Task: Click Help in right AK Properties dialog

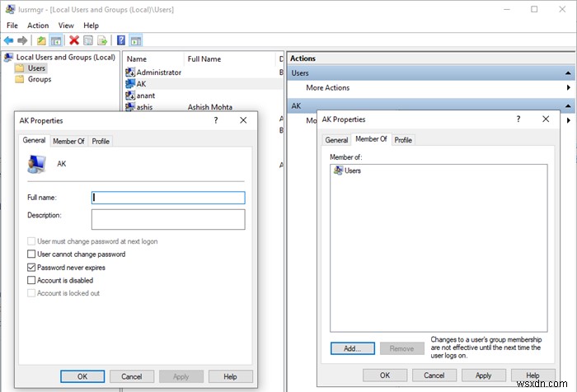Action: tap(532, 376)
